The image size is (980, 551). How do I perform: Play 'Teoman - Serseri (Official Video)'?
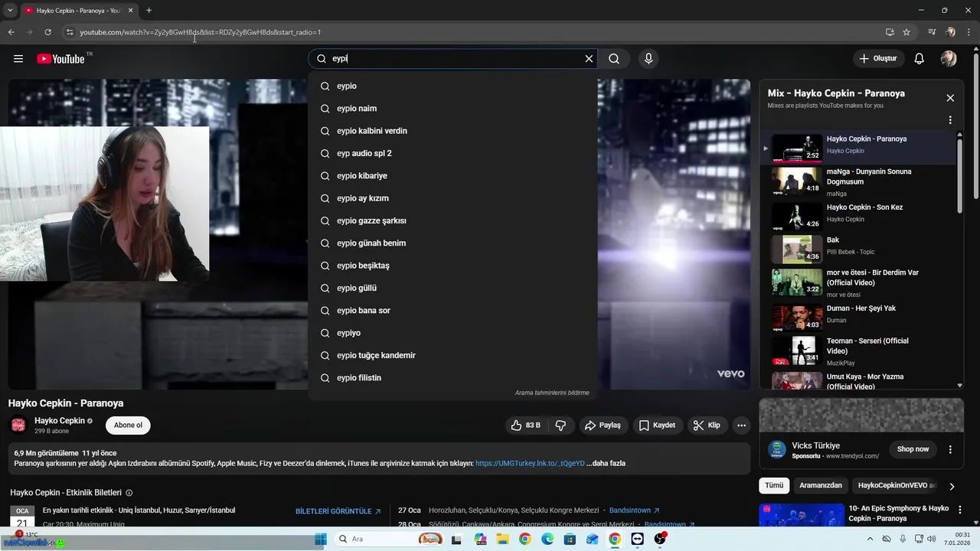click(x=857, y=350)
